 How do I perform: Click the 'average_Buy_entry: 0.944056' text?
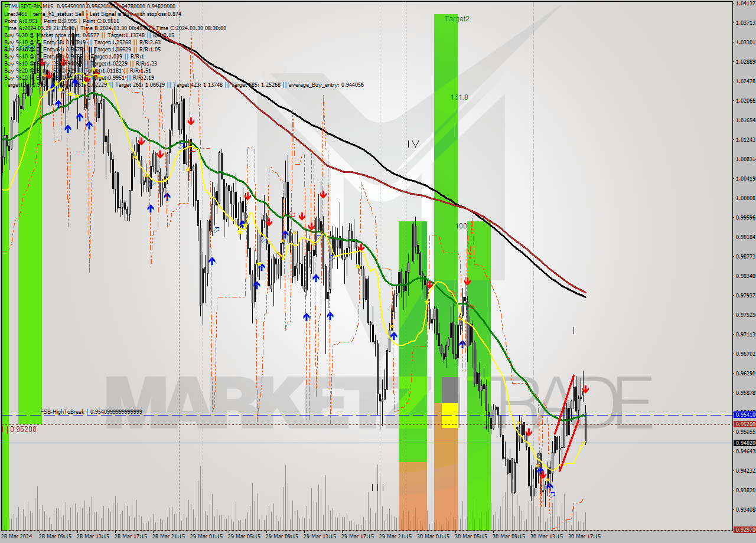pos(326,84)
